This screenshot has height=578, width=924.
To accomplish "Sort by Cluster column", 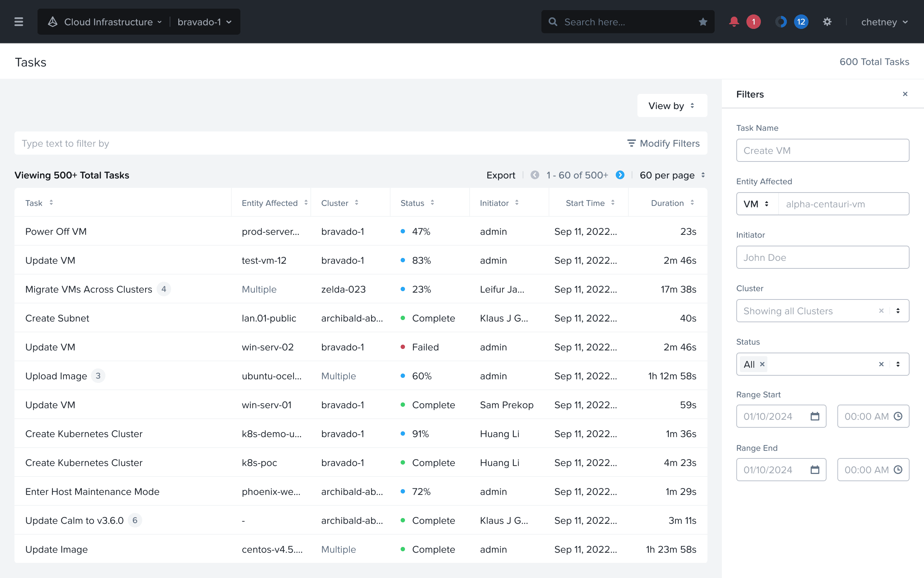I will pyautogui.click(x=356, y=203).
